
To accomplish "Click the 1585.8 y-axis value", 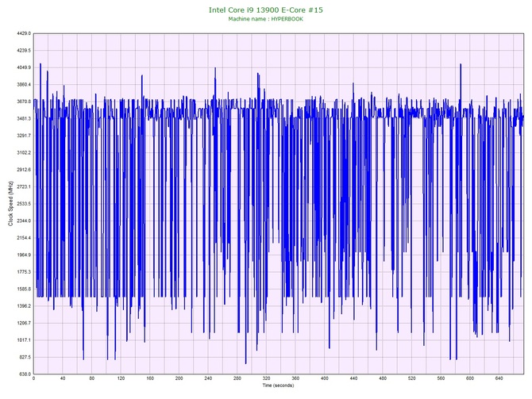I will pos(24,289).
